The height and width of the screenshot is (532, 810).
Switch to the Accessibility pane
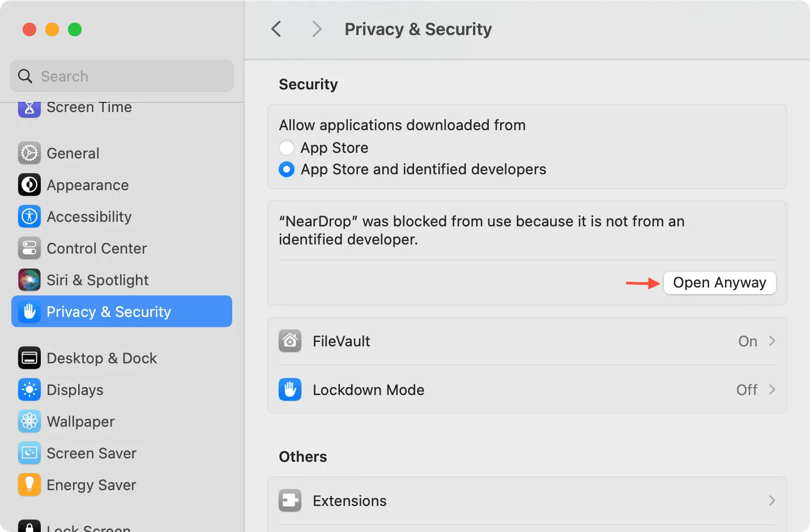click(122, 216)
